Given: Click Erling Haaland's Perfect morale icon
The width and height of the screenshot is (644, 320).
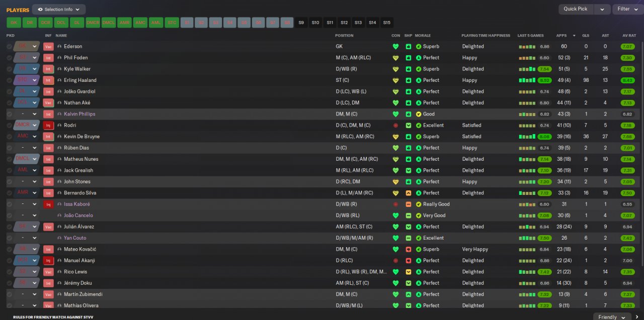Looking at the screenshot, I should [x=419, y=80].
